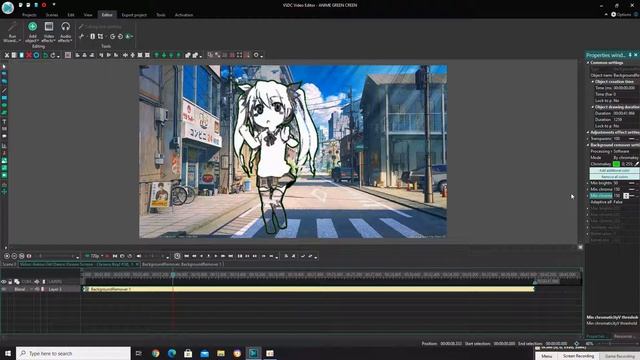Viewport: 640px width, 360px height.
Task: Click the red record icon in title bar
Action: tap(44, 5)
